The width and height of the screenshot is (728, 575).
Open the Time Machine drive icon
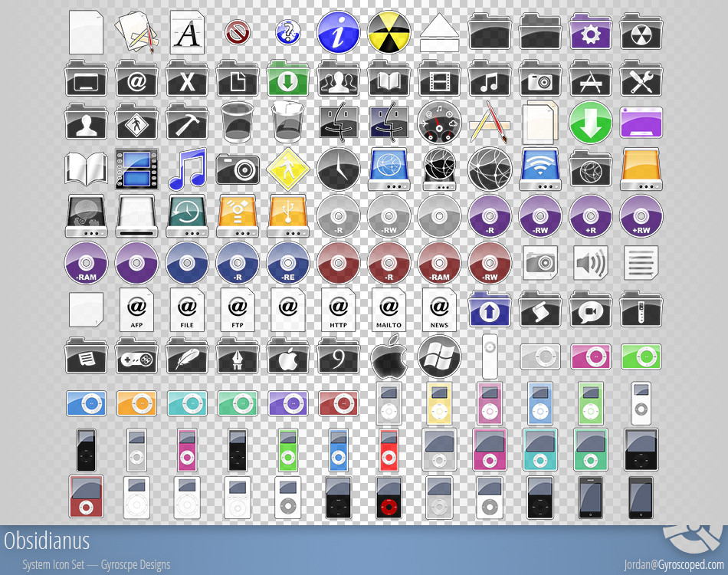tap(187, 216)
